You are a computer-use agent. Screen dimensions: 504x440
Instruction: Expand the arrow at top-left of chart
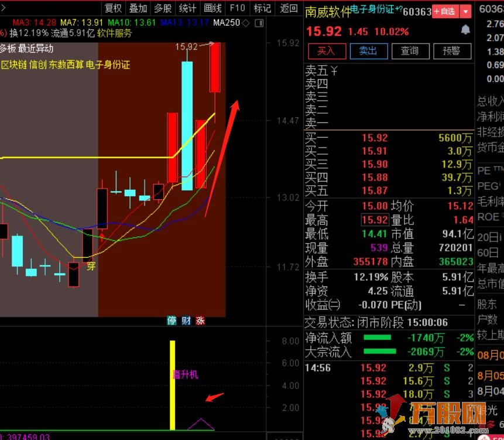click(2, 8)
